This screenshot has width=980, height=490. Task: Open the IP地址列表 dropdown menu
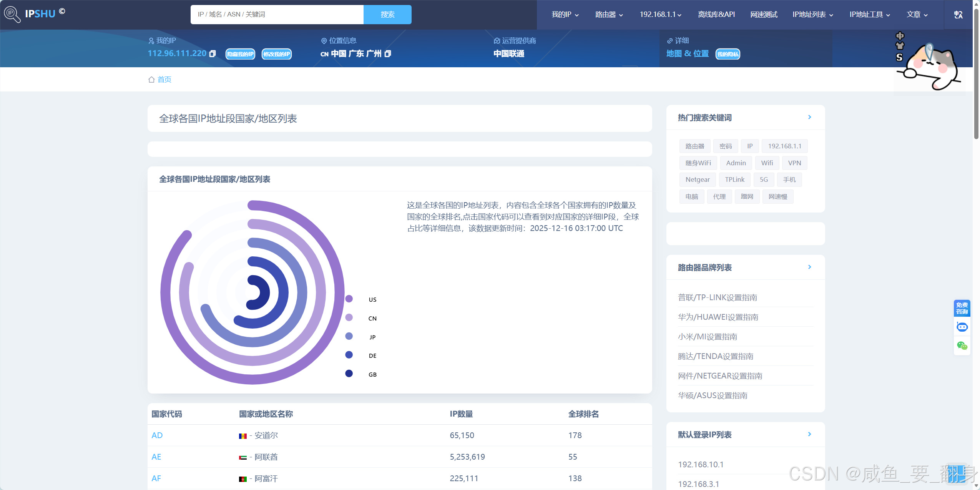(x=812, y=15)
